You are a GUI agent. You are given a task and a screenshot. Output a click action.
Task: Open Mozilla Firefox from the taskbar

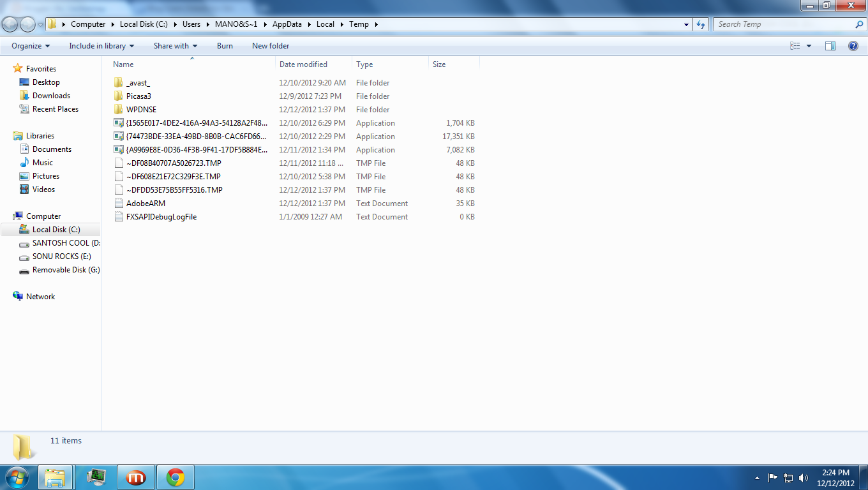tap(135, 477)
